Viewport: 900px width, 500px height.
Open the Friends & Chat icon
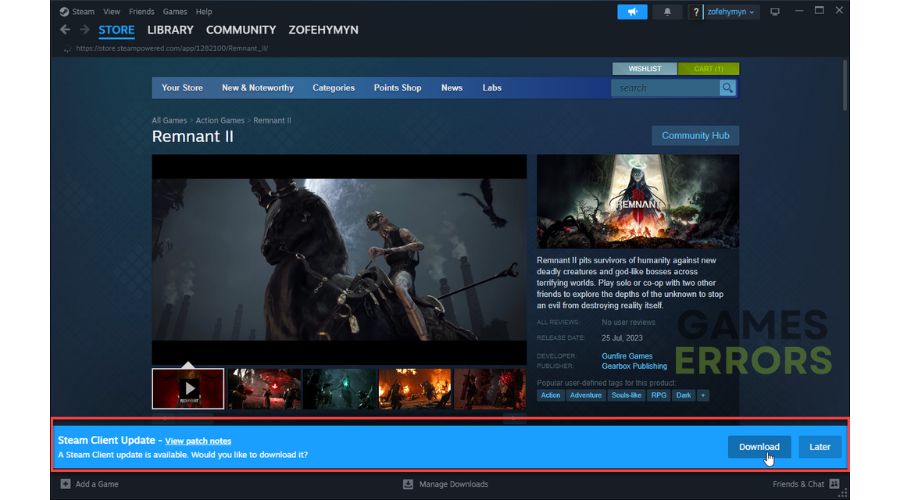click(835, 484)
